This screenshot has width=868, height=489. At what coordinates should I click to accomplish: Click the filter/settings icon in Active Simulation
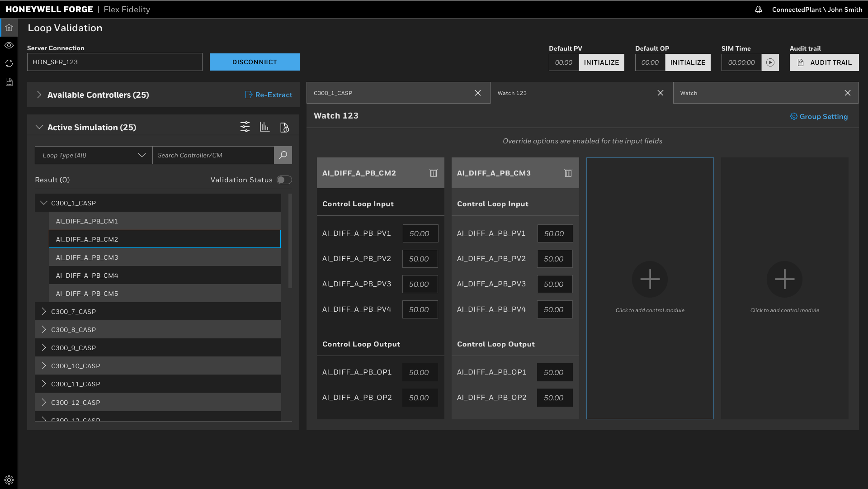coord(245,127)
